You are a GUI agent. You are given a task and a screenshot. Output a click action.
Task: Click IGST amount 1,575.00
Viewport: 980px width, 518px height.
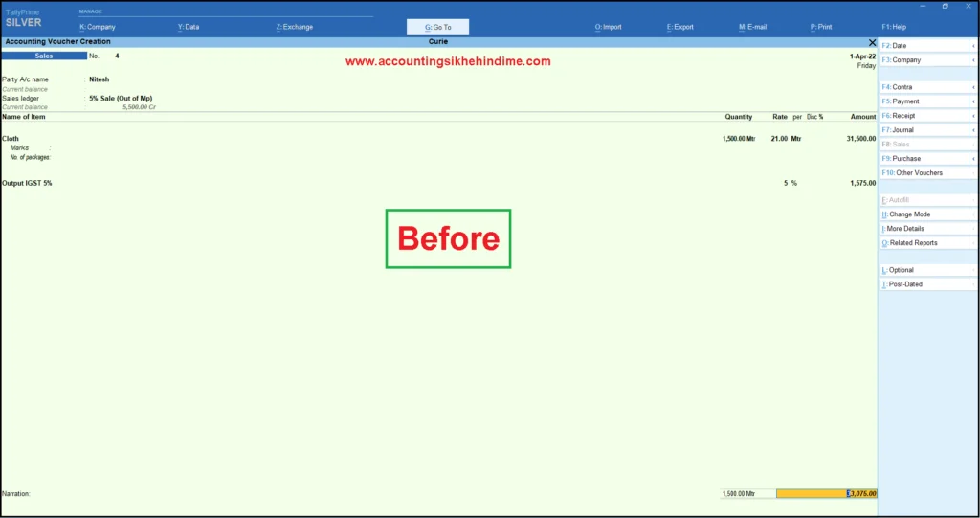[x=862, y=183]
